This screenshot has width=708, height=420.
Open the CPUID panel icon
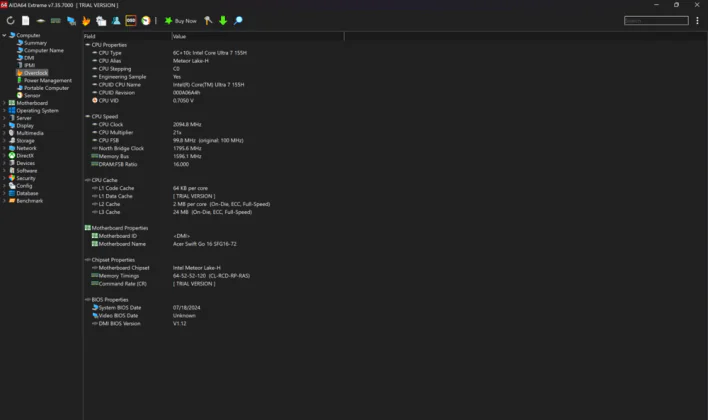pos(101,21)
